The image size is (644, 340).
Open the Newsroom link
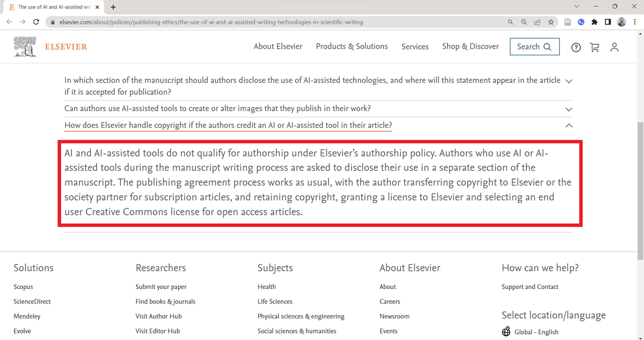(394, 316)
